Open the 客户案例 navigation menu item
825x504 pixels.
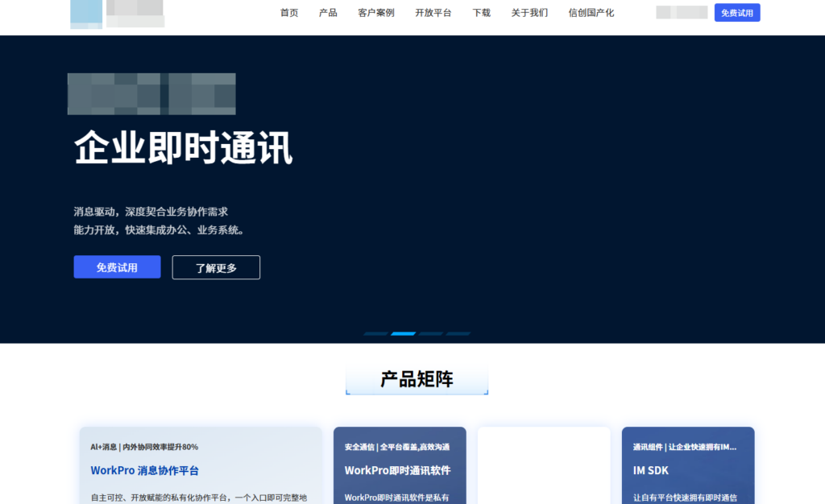(x=375, y=13)
